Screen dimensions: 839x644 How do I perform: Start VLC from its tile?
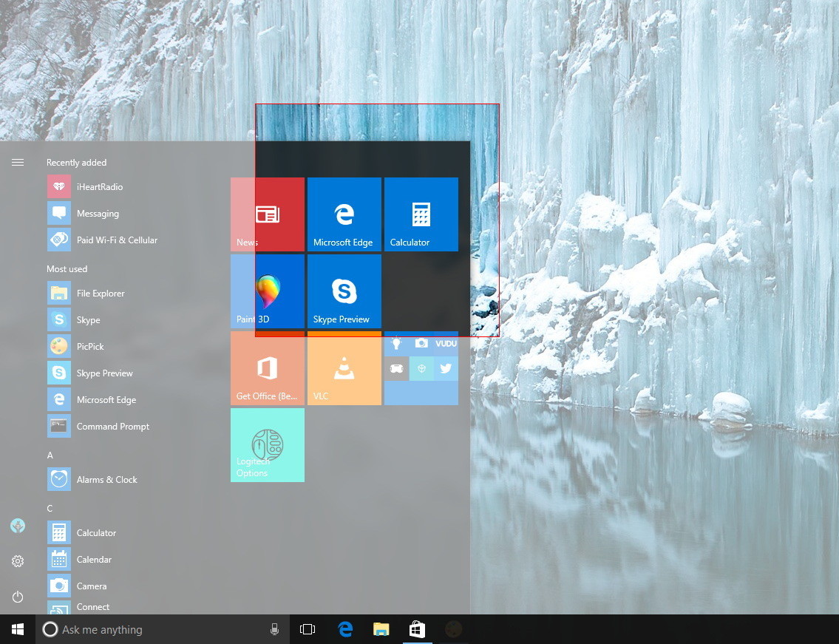(x=344, y=367)
